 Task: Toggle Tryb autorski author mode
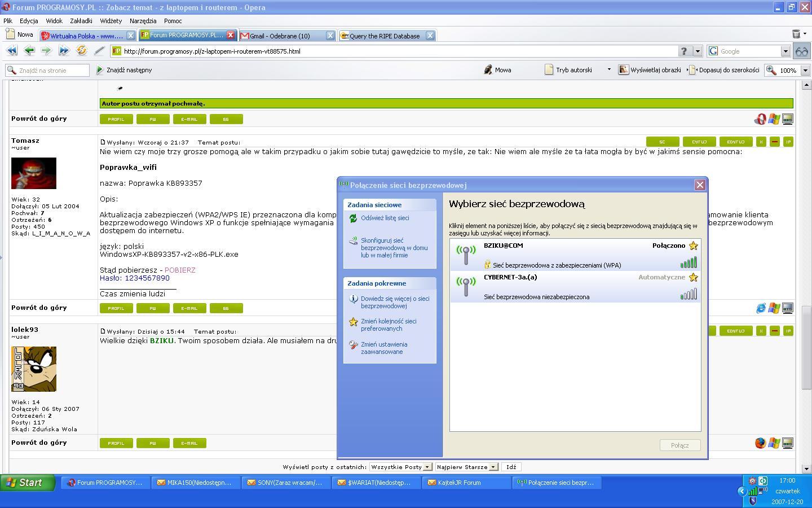pos(568,70)
